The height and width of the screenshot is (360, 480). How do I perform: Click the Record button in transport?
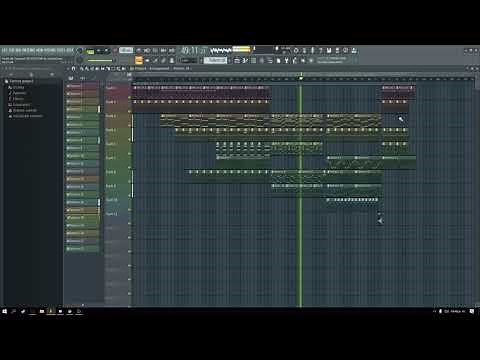pos(115,51)
